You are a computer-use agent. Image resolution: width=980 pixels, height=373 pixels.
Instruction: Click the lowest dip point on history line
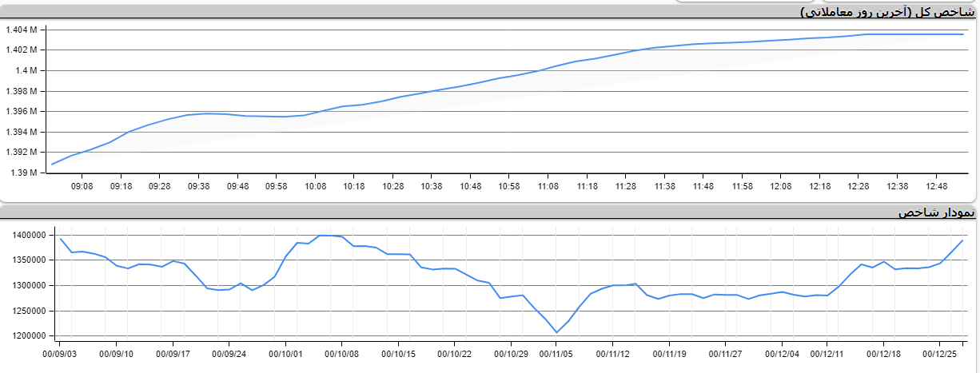click(x=557, y=332)
